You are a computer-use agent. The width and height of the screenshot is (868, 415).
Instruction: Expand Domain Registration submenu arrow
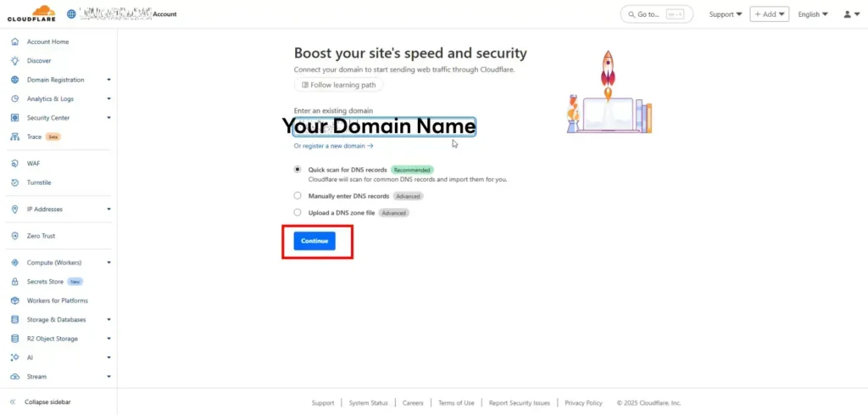tap(109, 80)
